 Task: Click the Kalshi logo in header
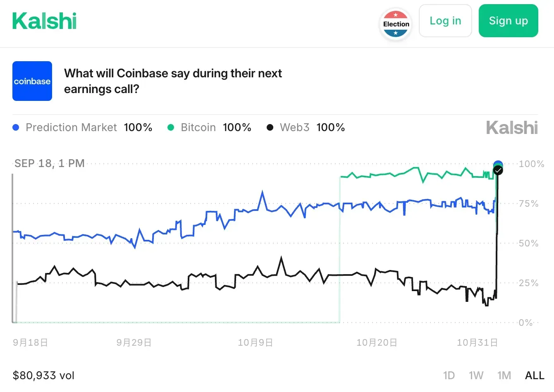(44, 21)
